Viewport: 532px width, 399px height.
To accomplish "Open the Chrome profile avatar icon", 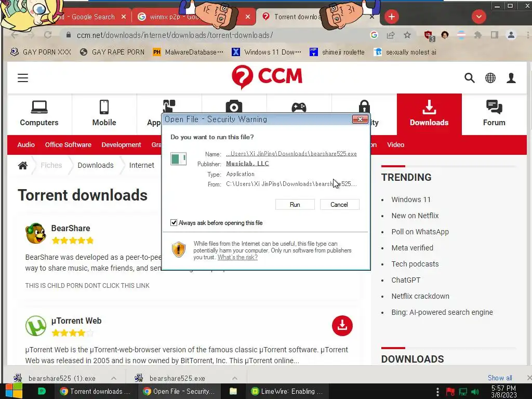I will coord(511,35).
